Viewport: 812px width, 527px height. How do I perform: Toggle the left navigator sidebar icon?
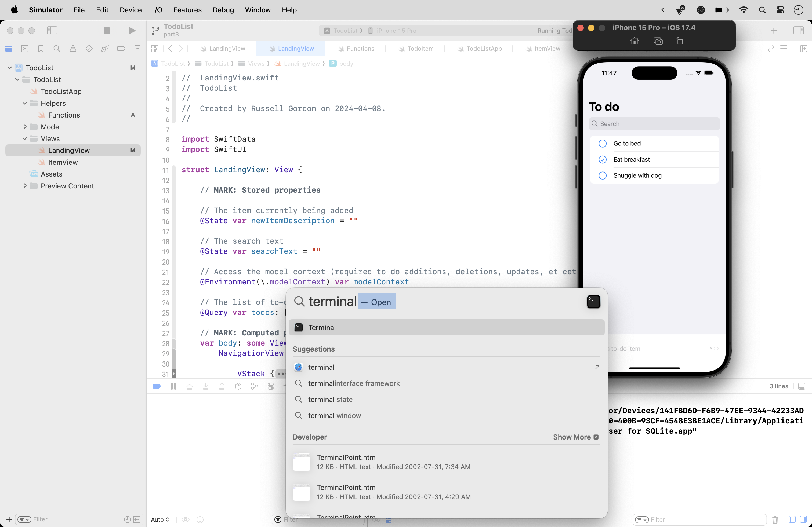click(52, 30)
